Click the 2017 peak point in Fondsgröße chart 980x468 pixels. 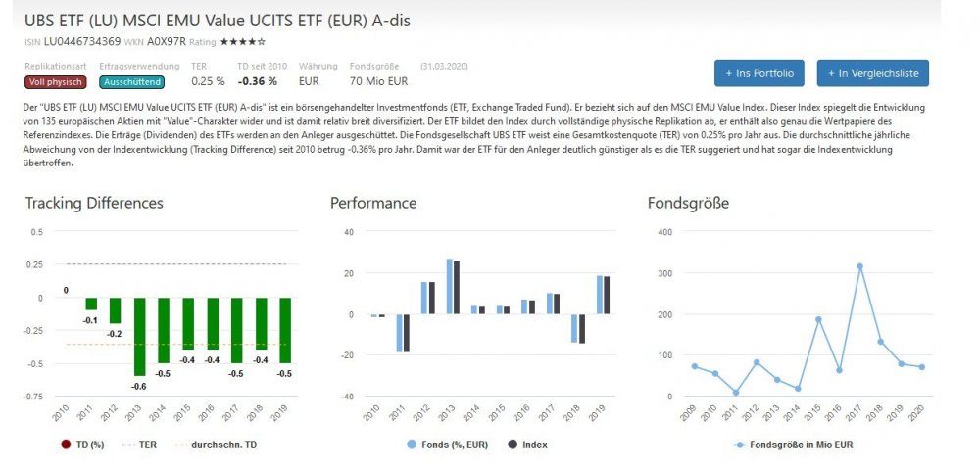pyautogui.click(x=859, y=266)
